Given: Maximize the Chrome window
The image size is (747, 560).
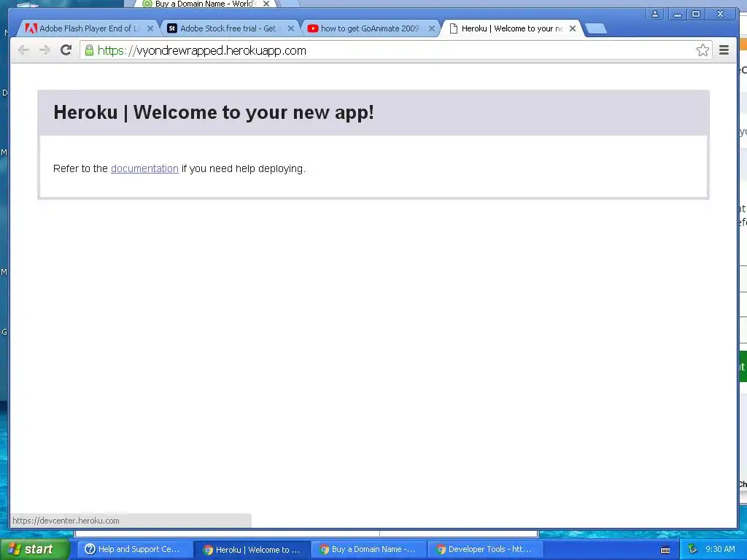Looking at the screenshot, I should click(696, 14).
